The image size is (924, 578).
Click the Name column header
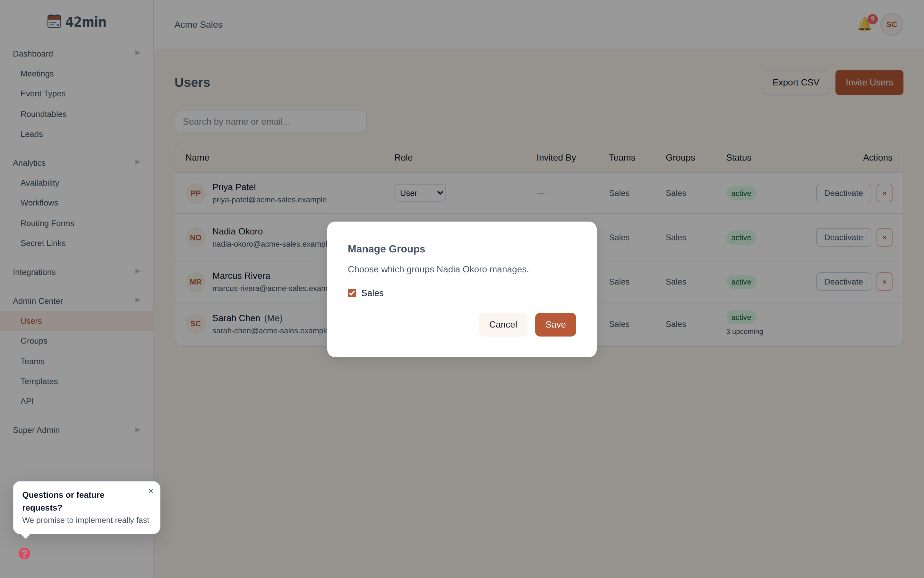197,157
